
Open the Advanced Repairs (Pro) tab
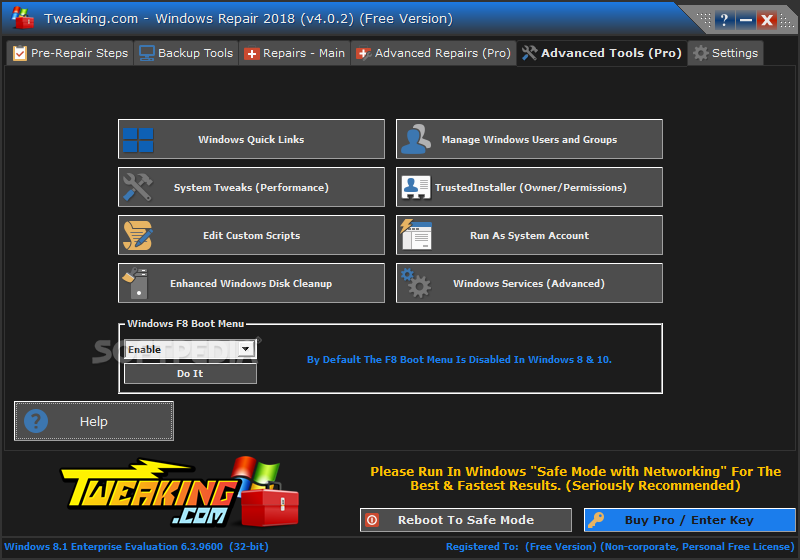tap(434, 53)
